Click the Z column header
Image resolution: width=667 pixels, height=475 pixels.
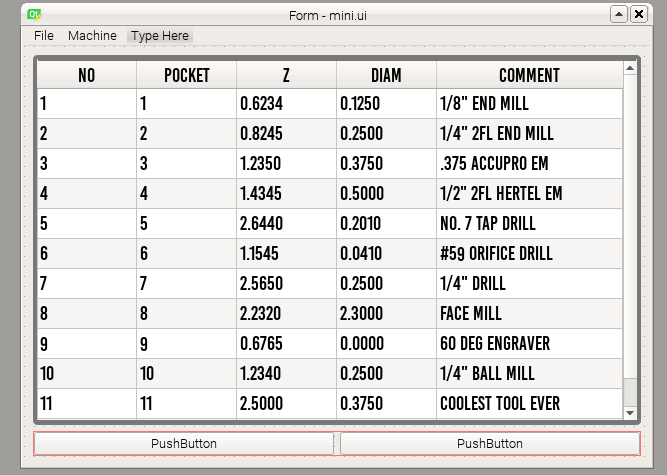coord(286,75)
